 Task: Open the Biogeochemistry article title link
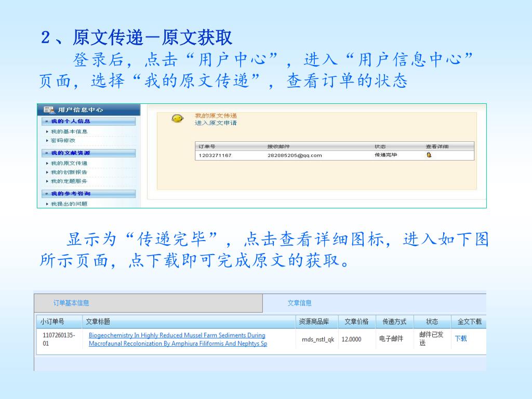178,339
